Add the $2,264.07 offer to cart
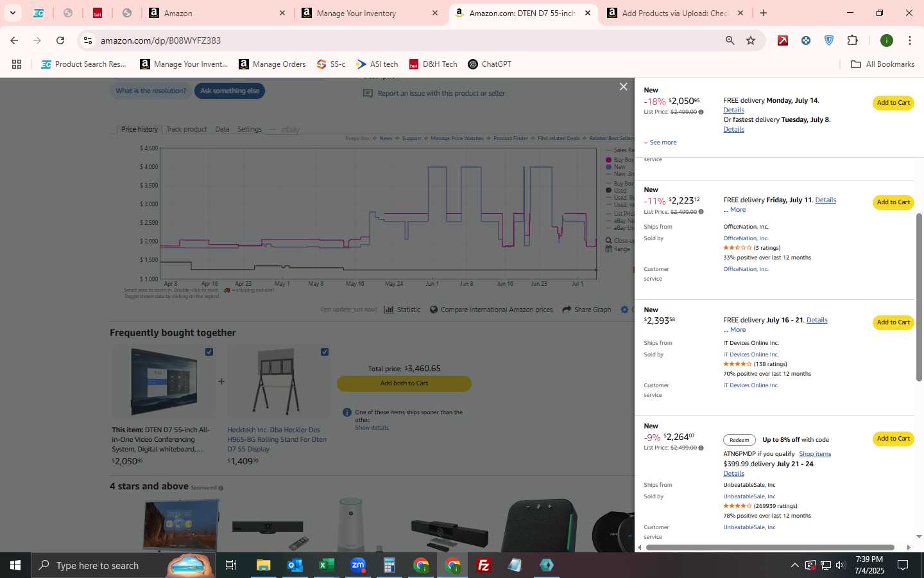This screenshot has width=924, height=578. [893, 439]
